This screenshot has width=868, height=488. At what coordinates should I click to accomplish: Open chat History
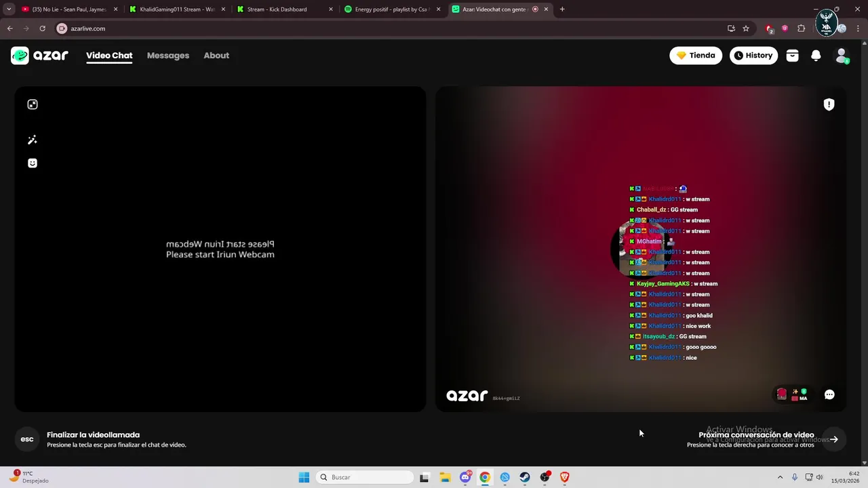click(x=753, y=56)
